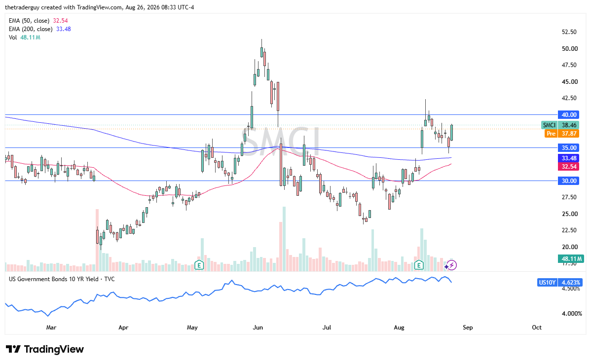591x364 pixels.
Task: Click the 45.00 price axis label
Action: [569, 82]
